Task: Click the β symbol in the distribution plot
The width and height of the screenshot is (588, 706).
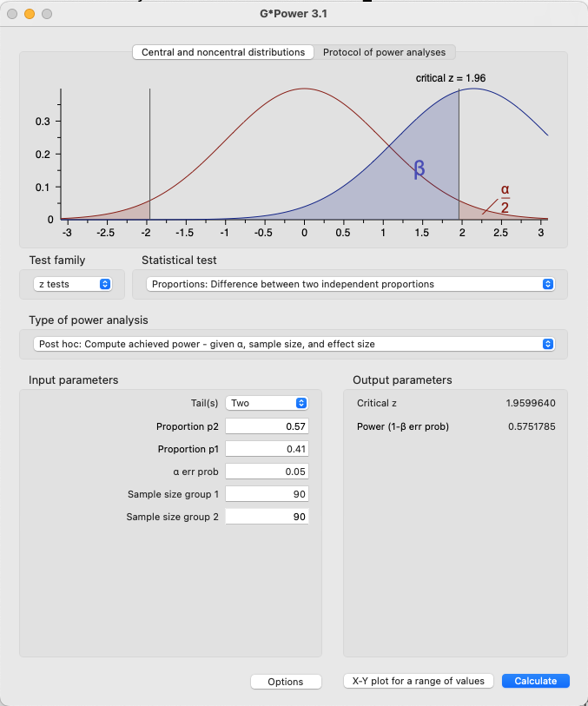Action: tap(419, 169)
